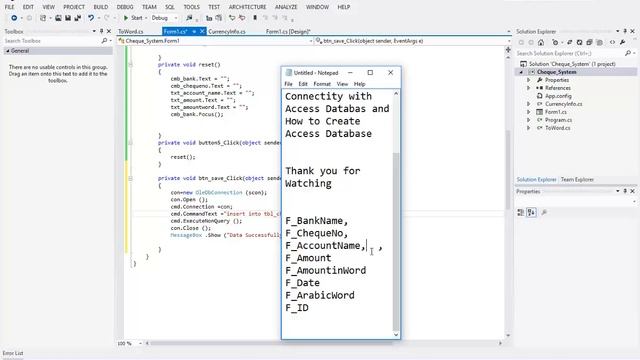This screenshot has width=640, height=360.
Task: Open the BUILD menu
Action: pos(100,7)
